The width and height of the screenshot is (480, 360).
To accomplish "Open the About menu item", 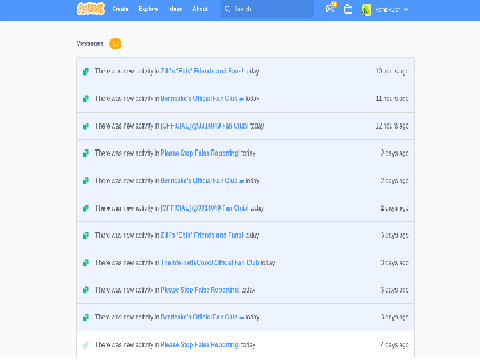I will click(x=200, y=9).
